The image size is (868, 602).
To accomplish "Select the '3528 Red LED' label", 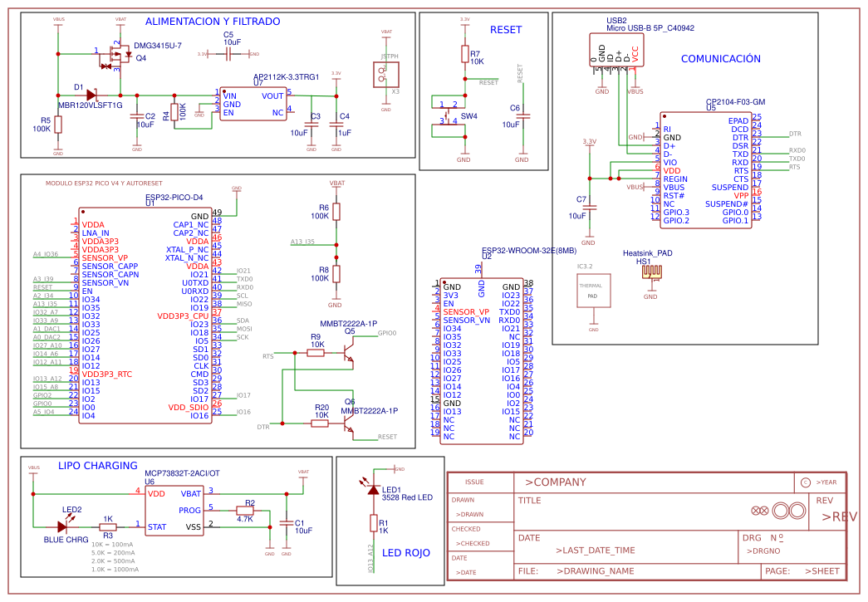I will (408, 497).
